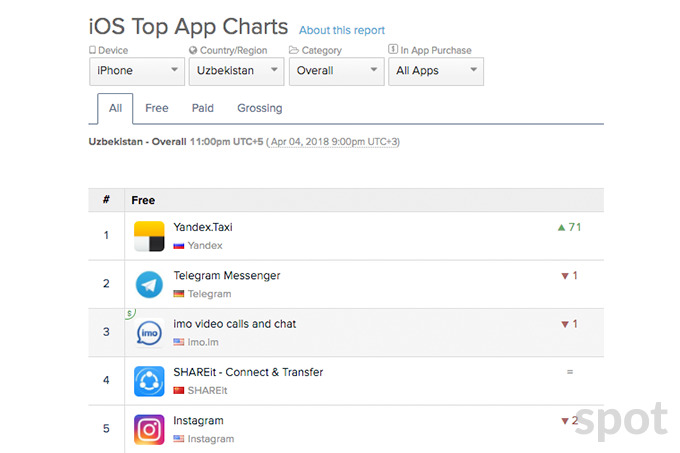Click the Telegram publisher name link
Image resolution: width=680 pixels, height=453 pixels.
coord(210,294)
